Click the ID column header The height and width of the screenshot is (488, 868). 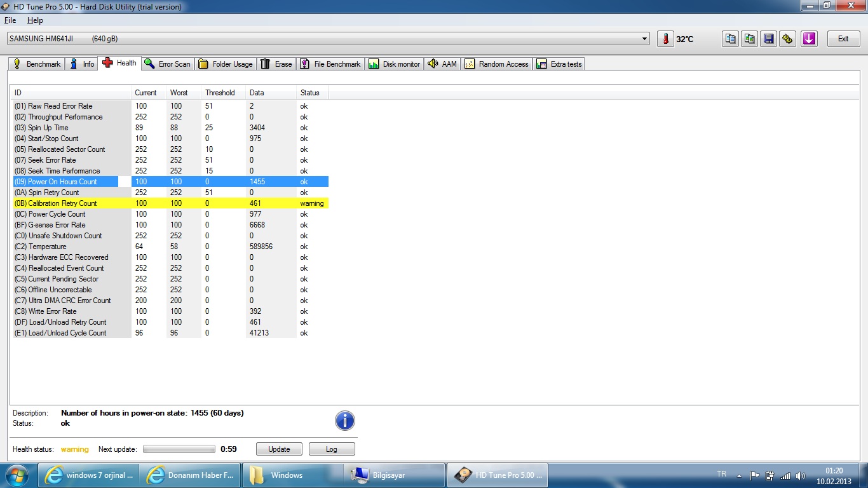(x=71, y=93)
